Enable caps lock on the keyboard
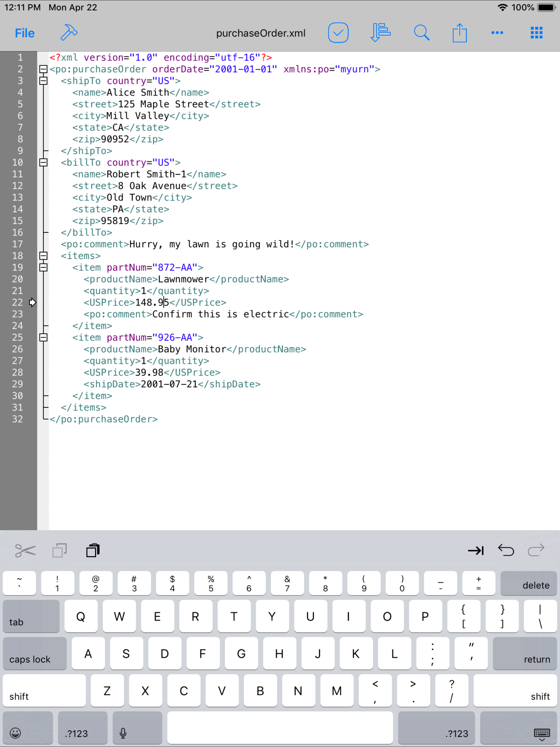 34,654
